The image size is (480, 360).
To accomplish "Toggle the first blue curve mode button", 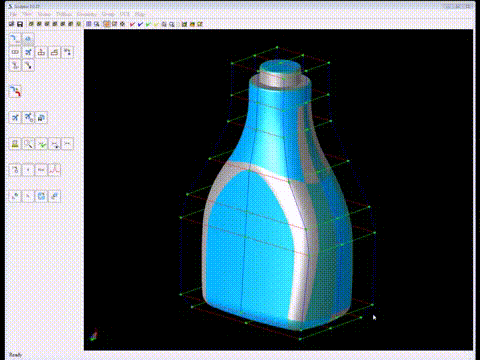I will [15, 39].
